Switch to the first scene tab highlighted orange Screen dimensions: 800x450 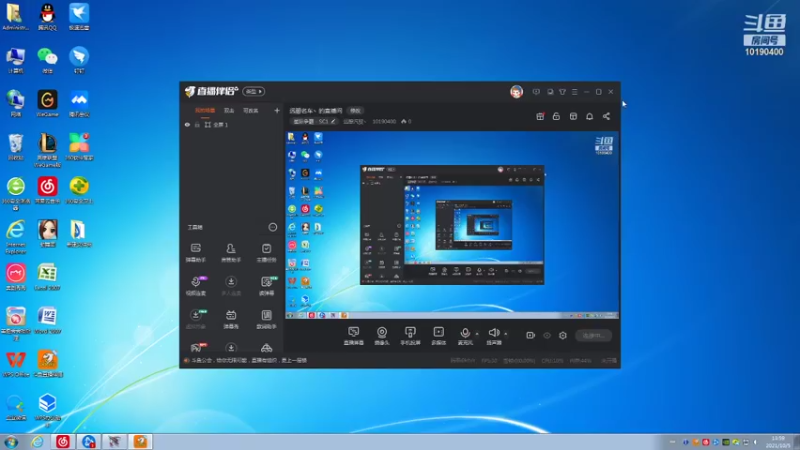click(205, 110)
